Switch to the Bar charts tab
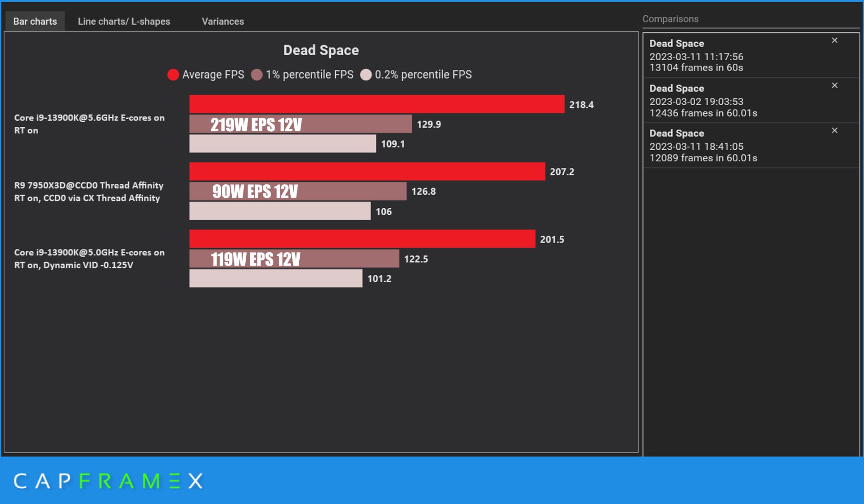This screenshot has width=864, height=504. tap(35, 21)
